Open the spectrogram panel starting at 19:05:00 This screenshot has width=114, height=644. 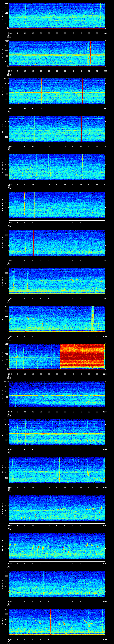(x=57, y=167)
